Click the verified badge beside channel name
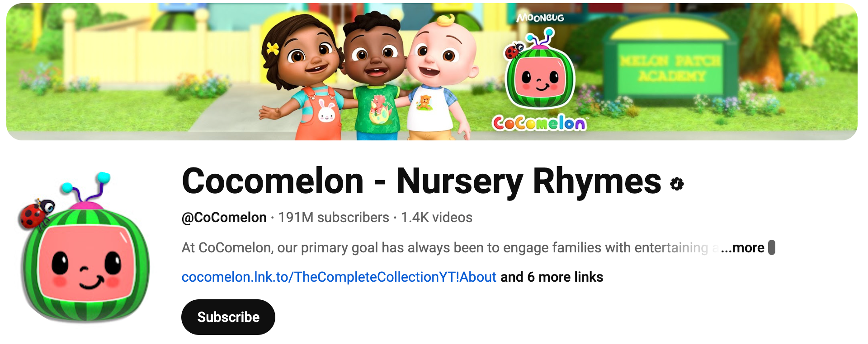The height and width of the screenshot is (344, 868). [x=677, y=184]
